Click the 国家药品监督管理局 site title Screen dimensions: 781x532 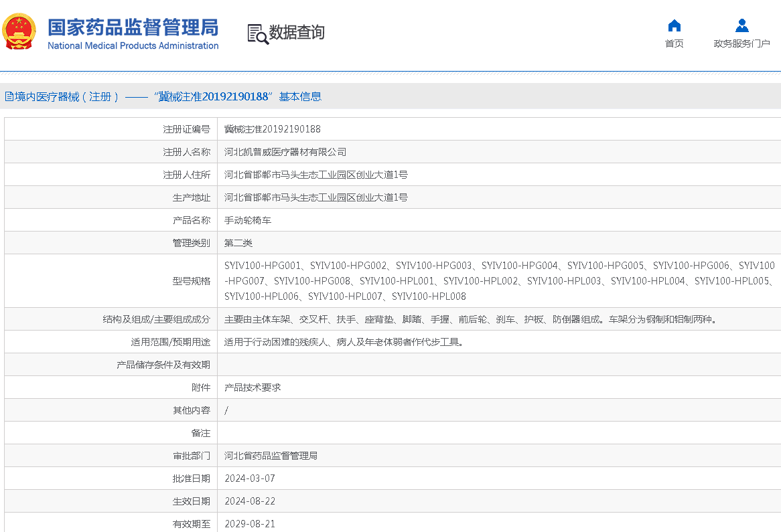click(133, 28)
